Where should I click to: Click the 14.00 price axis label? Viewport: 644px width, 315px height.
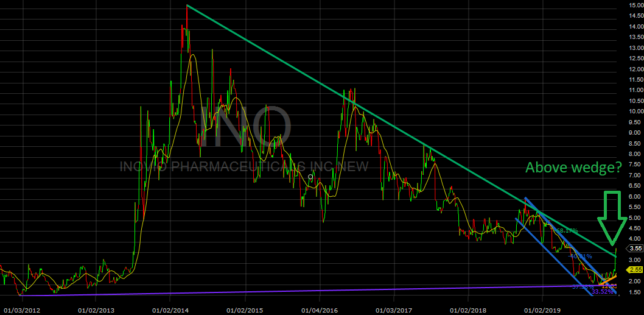click(x=635, y=27)
